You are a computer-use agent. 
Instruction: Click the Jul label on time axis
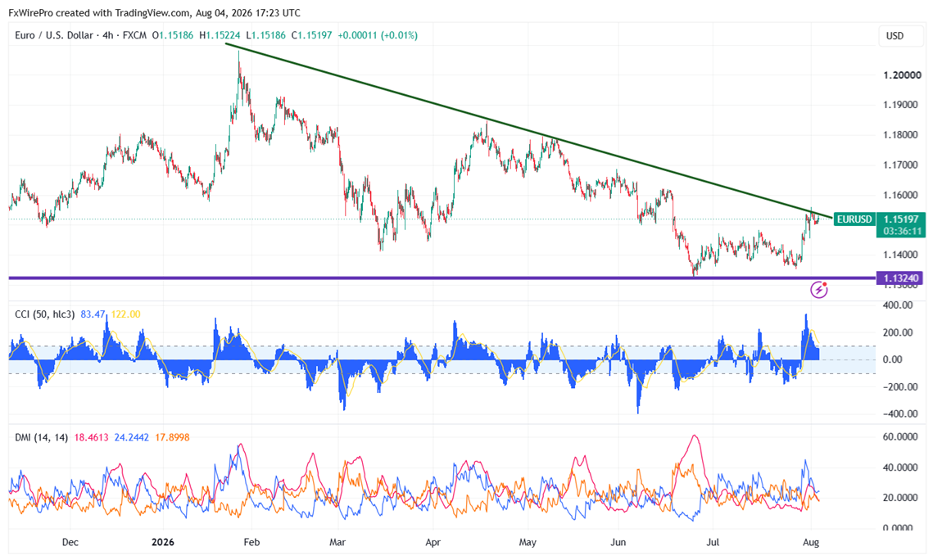(713, 542)
